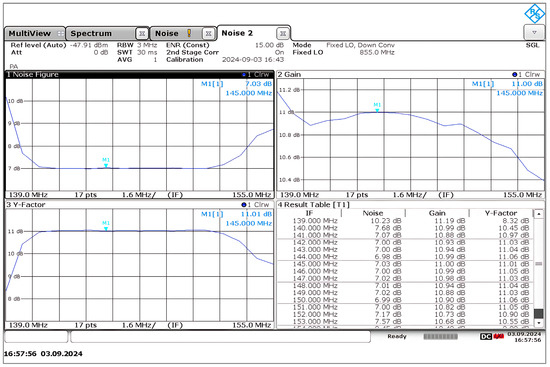Click the RBW 3 MHz setting
Viewport: 550px width, 367px height.
click(x=137, y=45)
